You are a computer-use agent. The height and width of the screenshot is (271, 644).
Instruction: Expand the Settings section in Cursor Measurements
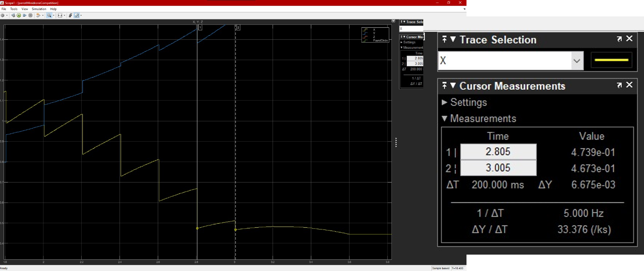[x=444, y=102]
